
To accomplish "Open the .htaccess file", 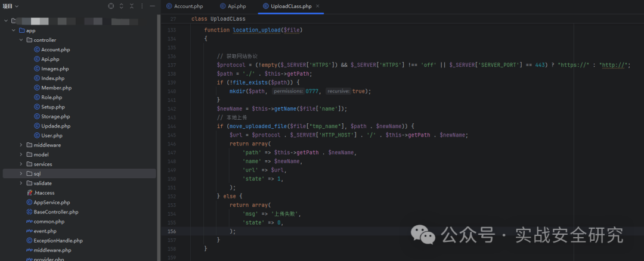I will pos(44,193).
